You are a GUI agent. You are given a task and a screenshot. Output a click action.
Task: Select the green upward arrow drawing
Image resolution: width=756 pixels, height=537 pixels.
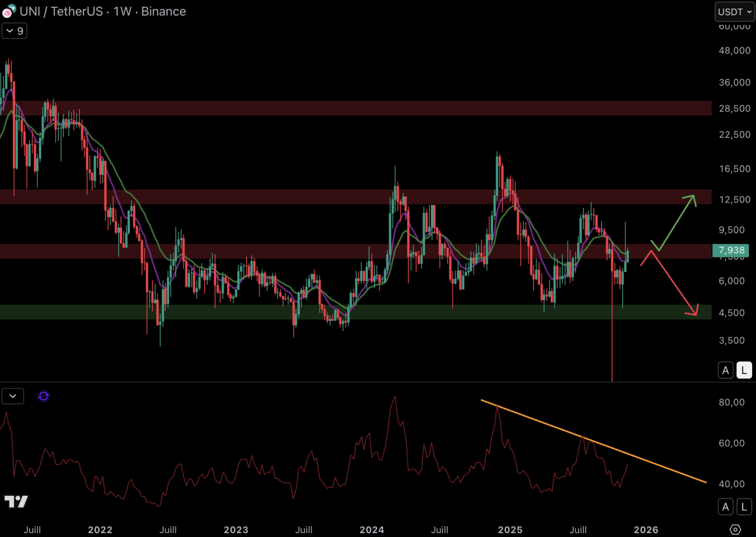click(676, 222)
